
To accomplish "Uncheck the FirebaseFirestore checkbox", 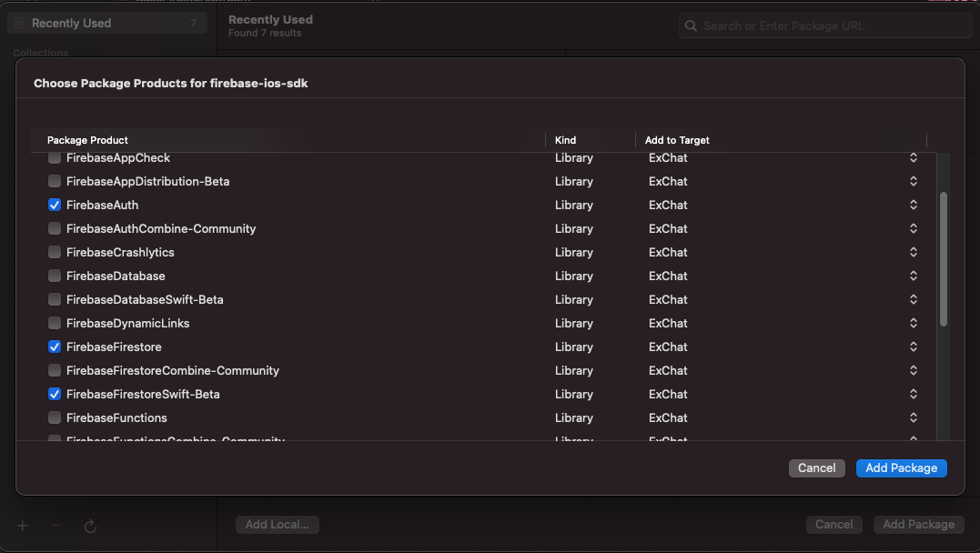I will click(55, 347).
